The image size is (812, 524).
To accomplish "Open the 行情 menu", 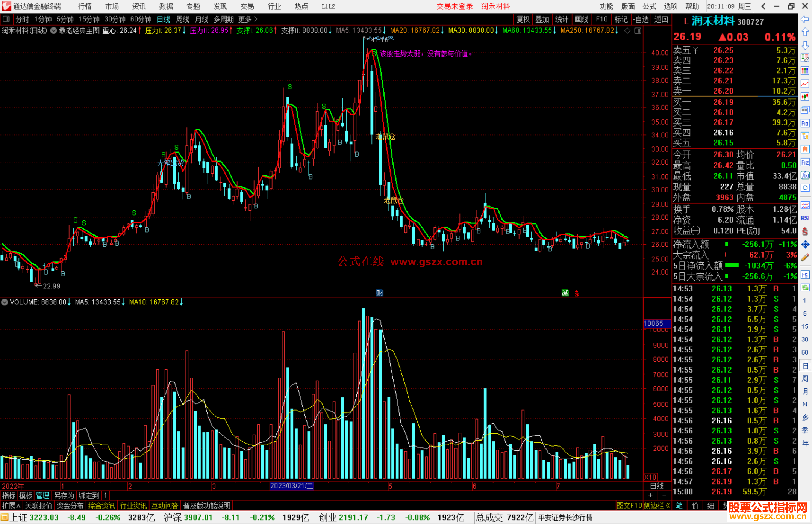I will pyautogui.click(x=85, y=6).
